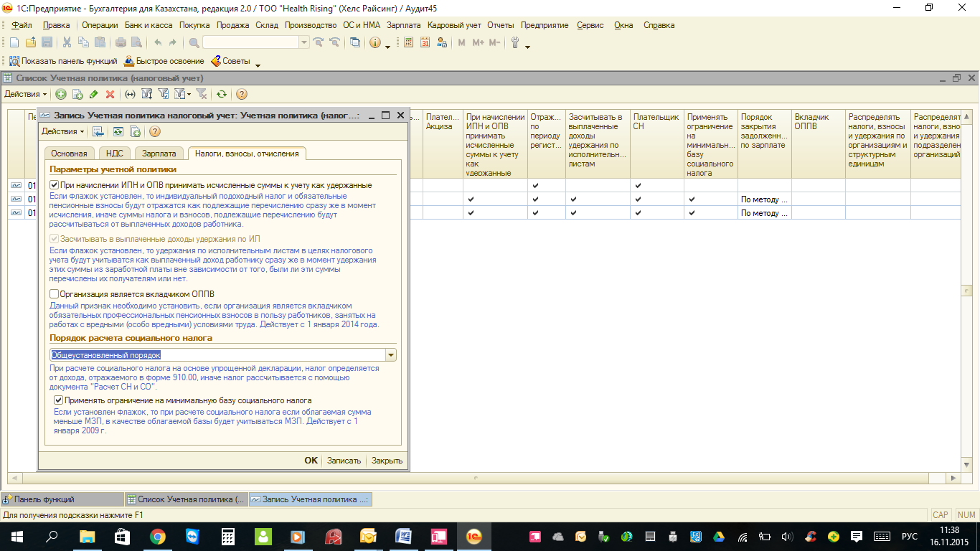Click the main toolbar search input field
Viewport: 980px width, 551px height.
tap(250, 42)
